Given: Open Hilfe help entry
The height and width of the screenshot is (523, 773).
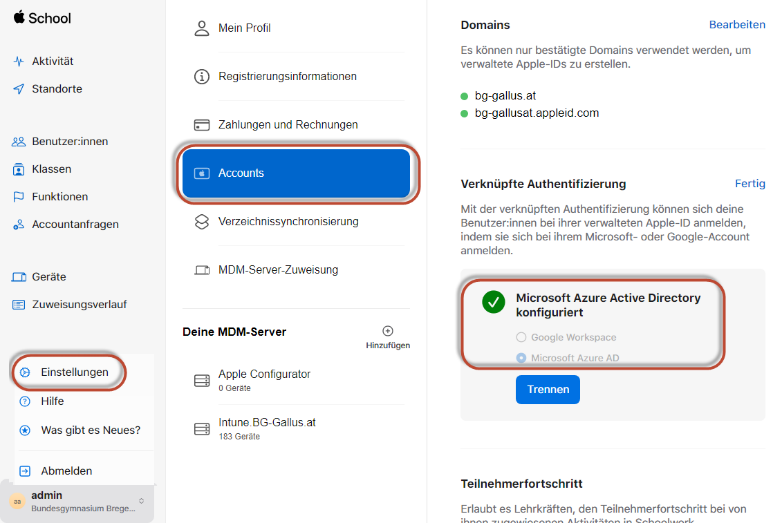Looking at the screenshot, I should coord(52,401).
